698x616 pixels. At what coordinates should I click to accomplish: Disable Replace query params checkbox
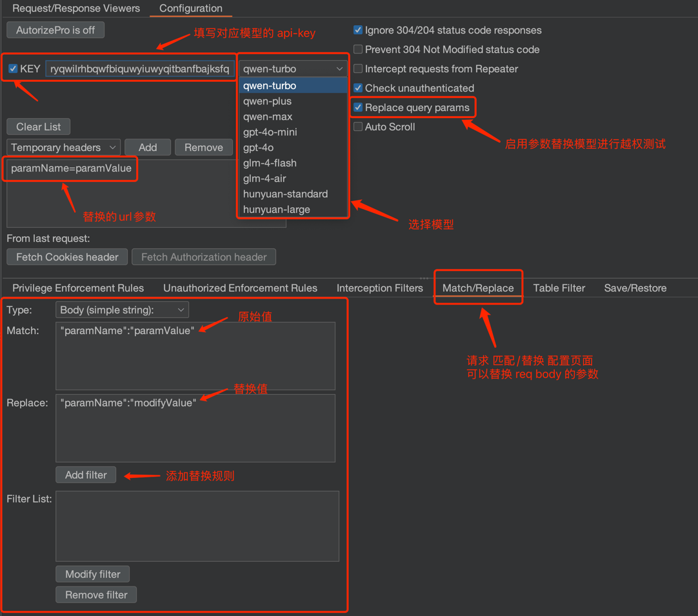(x=358, y=107)
